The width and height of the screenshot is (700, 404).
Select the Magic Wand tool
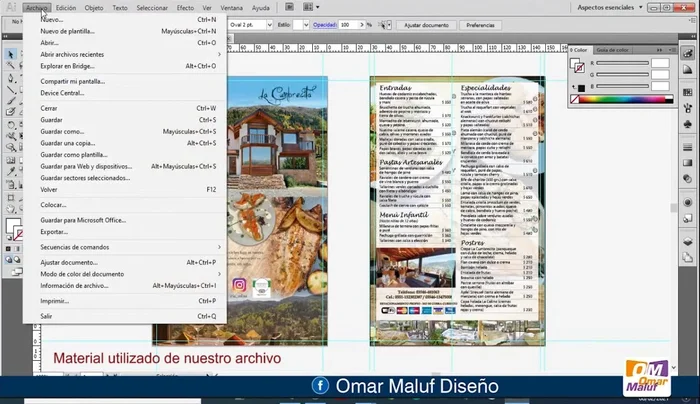tap(10, 66)
